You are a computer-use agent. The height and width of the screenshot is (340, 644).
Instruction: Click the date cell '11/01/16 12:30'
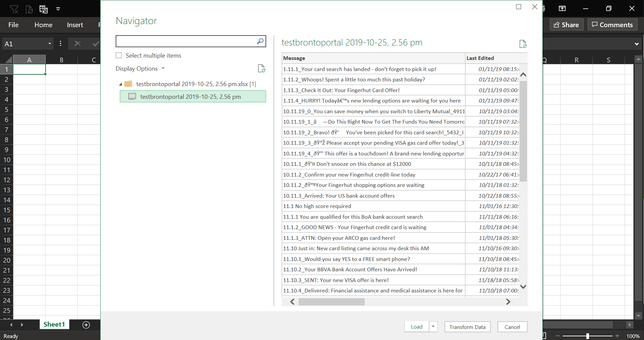tap(492, 206)
